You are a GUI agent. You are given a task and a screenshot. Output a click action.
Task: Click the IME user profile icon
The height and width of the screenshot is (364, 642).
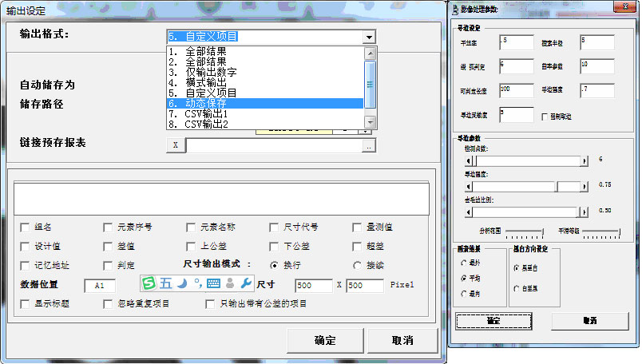230,283
